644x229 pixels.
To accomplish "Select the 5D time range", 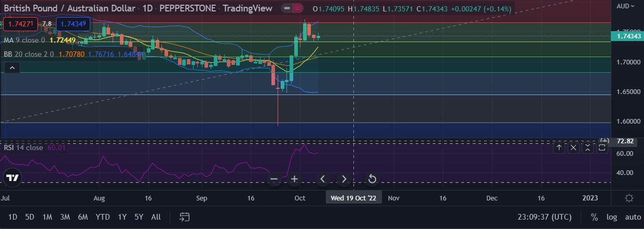I will point(30,217).
